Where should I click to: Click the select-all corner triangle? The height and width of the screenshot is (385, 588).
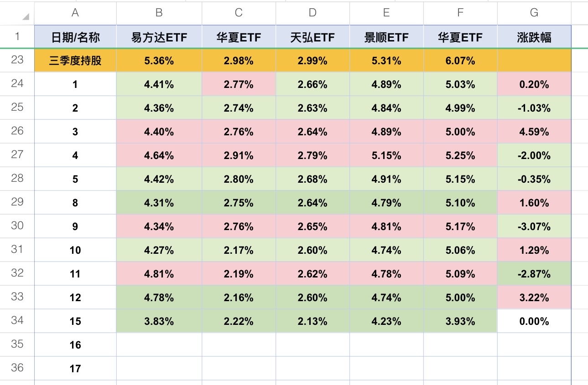coord(26,17)
